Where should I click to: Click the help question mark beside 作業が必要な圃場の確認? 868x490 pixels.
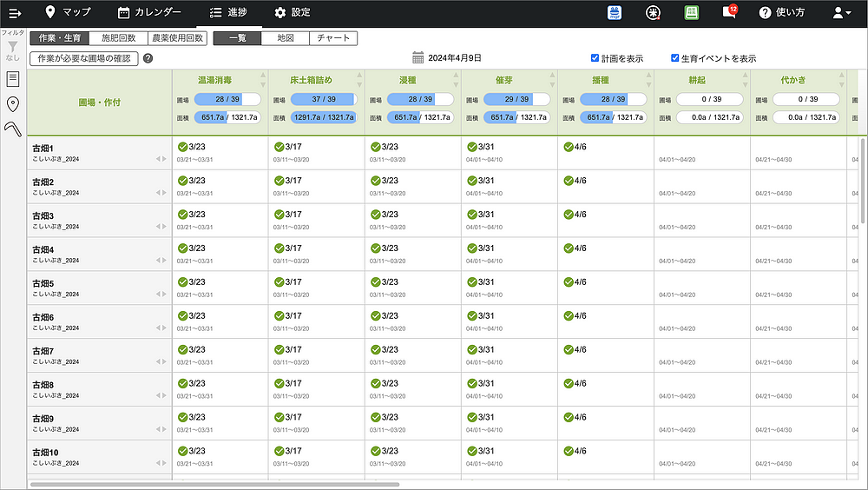point(148,58)
